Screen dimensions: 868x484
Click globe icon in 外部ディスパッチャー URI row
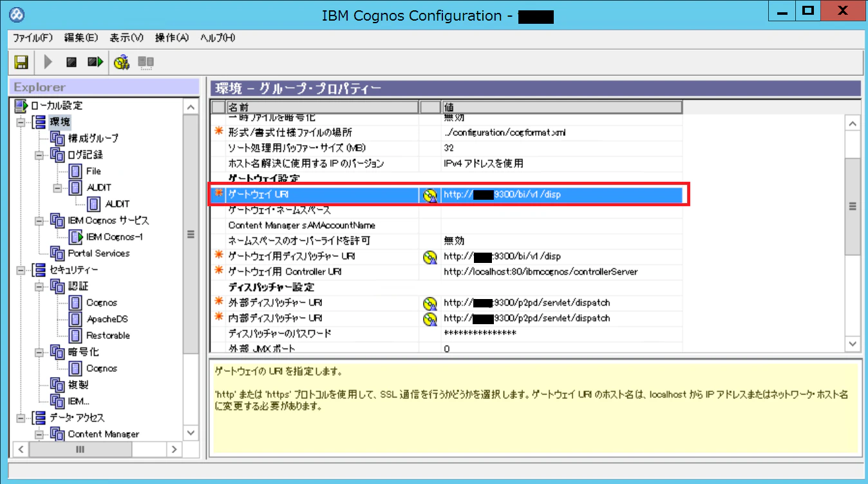(429, 303)
